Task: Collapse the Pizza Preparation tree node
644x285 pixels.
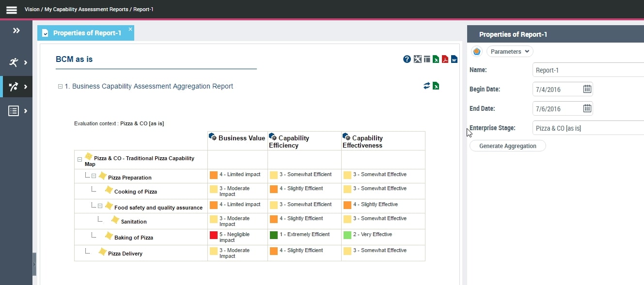Action: point(94,176)
